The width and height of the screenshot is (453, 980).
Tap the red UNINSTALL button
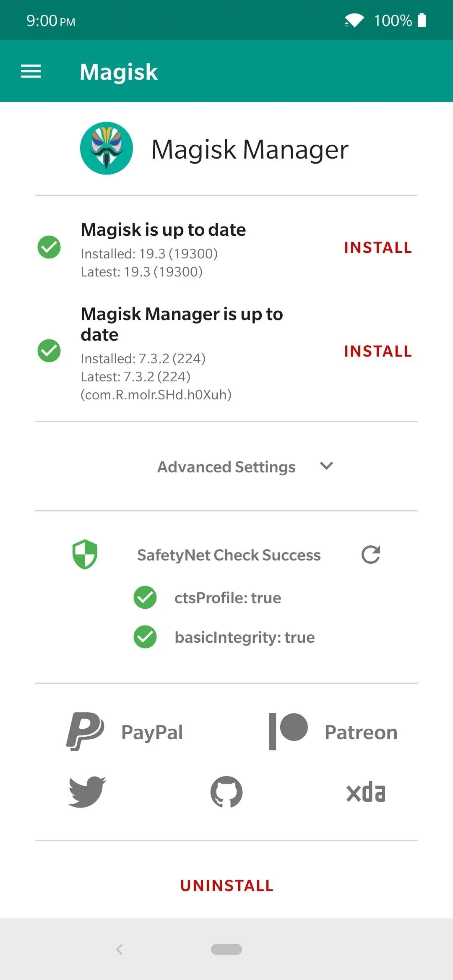tap(227, 886)
